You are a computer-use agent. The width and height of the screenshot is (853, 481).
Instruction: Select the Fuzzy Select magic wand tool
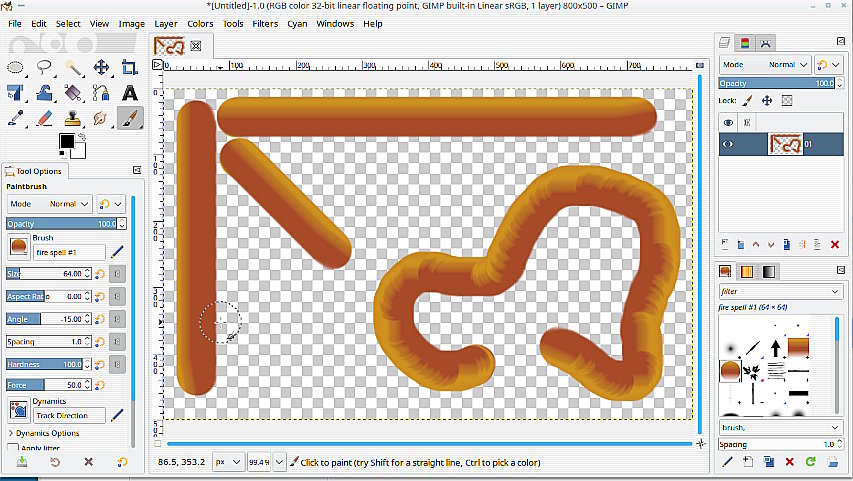[73, 68]
